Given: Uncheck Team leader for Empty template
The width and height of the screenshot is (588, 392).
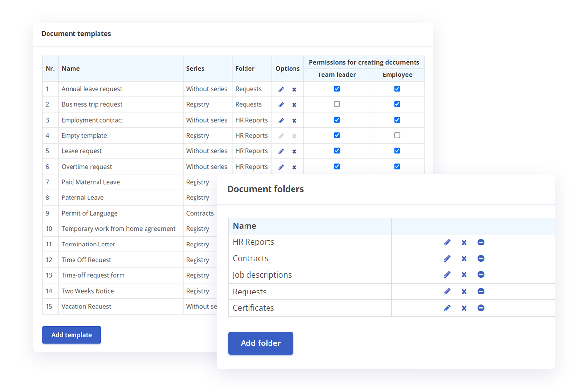Looking at the screenshot, I should tap(337, 135).
